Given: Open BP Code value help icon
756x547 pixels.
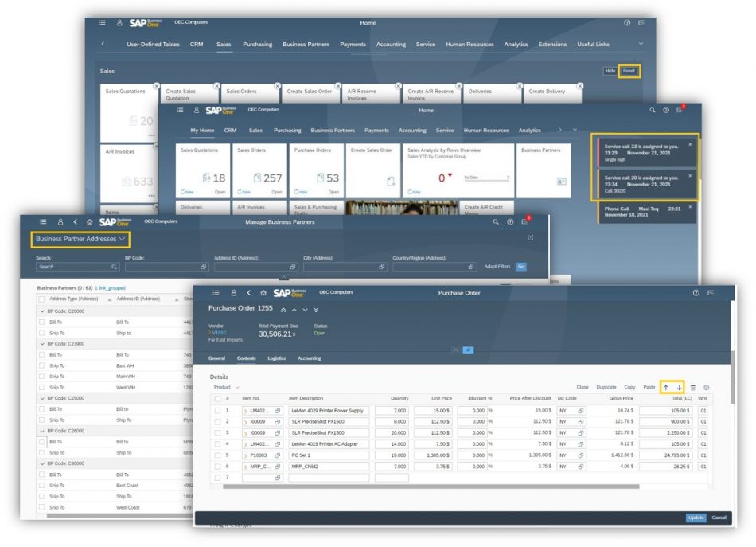Looking at the screenshot, I should pyautogui.click(x=203, y=267).
